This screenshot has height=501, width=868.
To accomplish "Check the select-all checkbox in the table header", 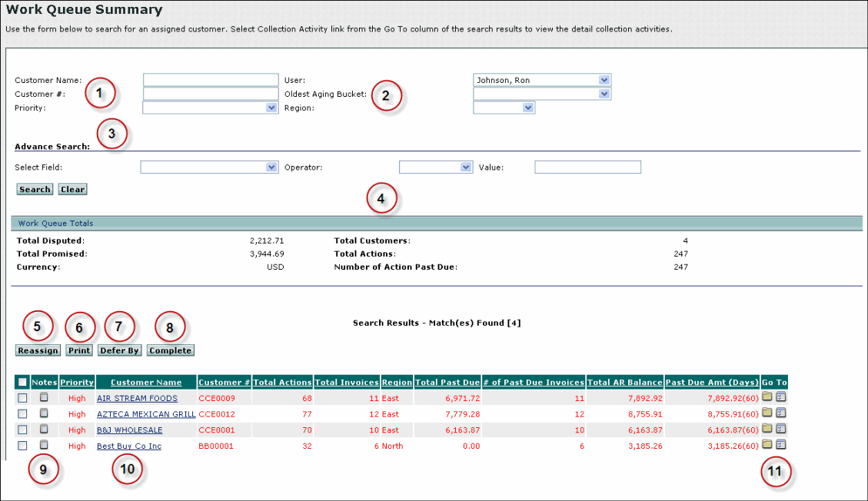I will (x=22, y=382).
